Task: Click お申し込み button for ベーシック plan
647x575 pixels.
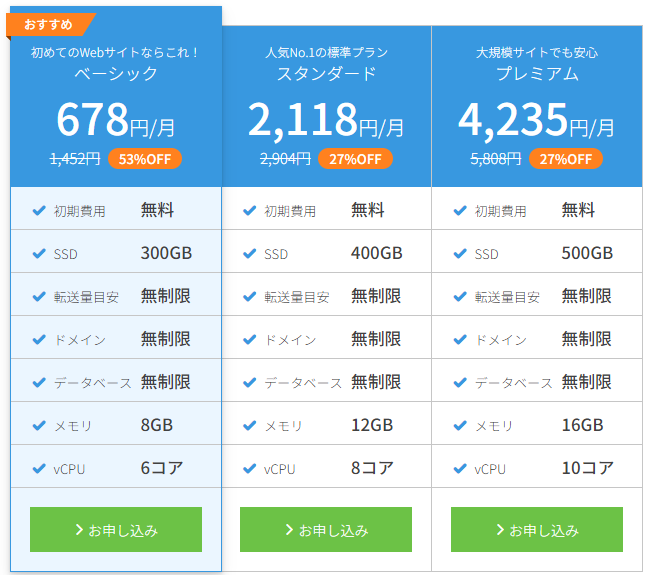Action: [x=116, y=529]
